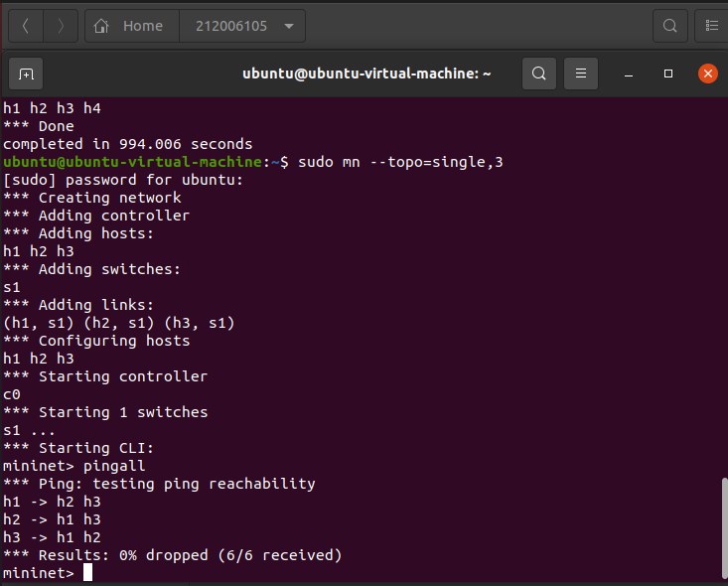This screenshot has width=728, height=586.
Task: Click '*** Configuring hosts' line
Action: pos(96,341)
